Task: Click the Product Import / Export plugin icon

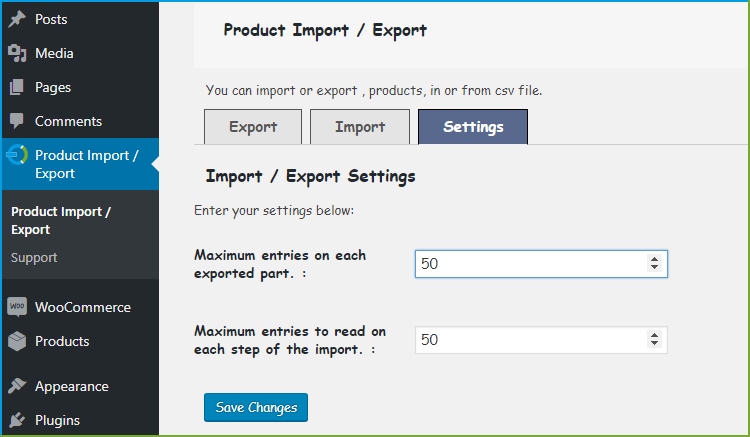Action: 17,155
